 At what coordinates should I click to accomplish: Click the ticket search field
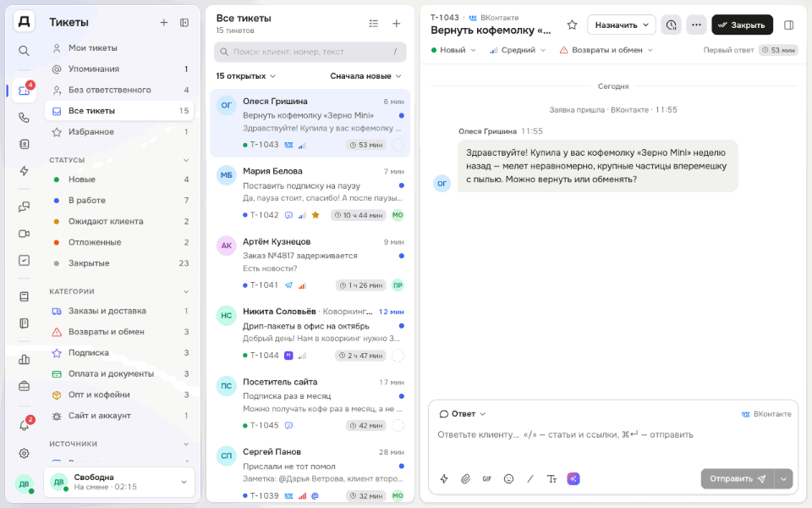310,52
